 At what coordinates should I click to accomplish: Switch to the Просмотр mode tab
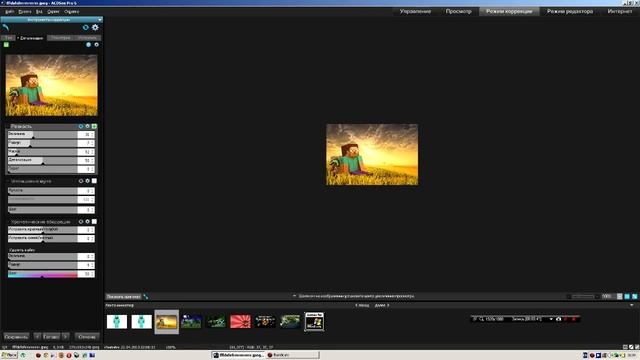point(458,11)
